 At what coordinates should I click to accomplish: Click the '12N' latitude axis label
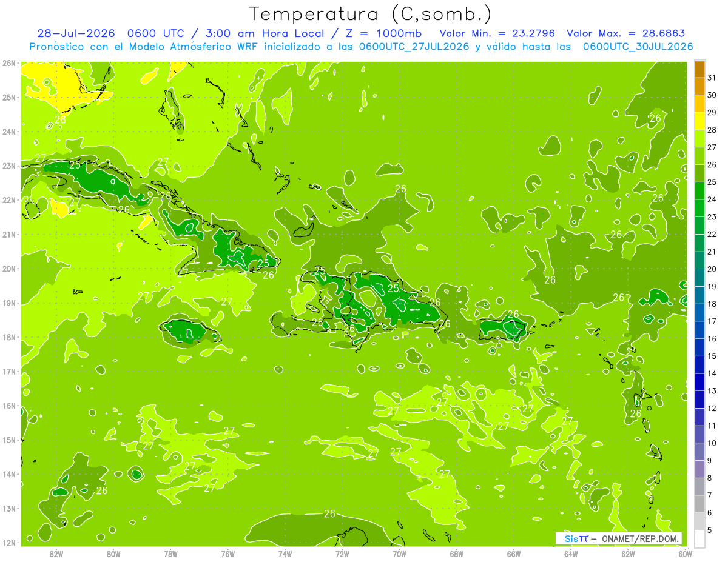click(9, 543)
